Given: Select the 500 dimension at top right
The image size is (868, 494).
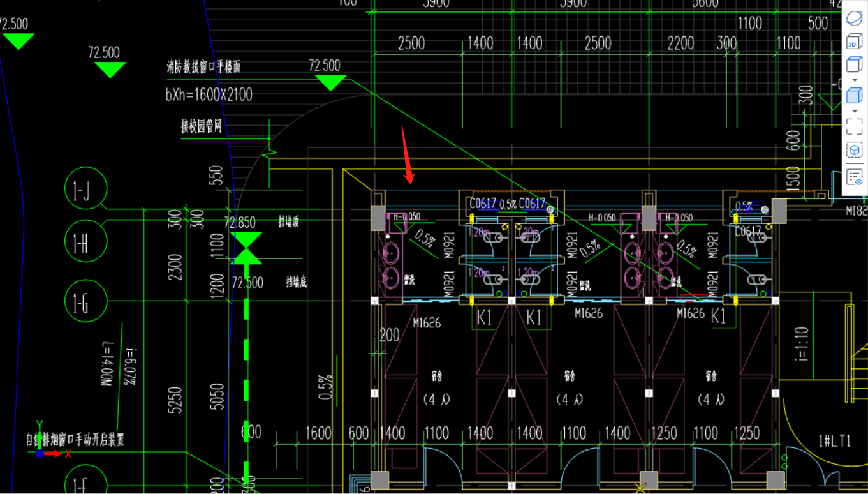Looking at the screenshot, I should pyautogui.click(x=818, y=24).
